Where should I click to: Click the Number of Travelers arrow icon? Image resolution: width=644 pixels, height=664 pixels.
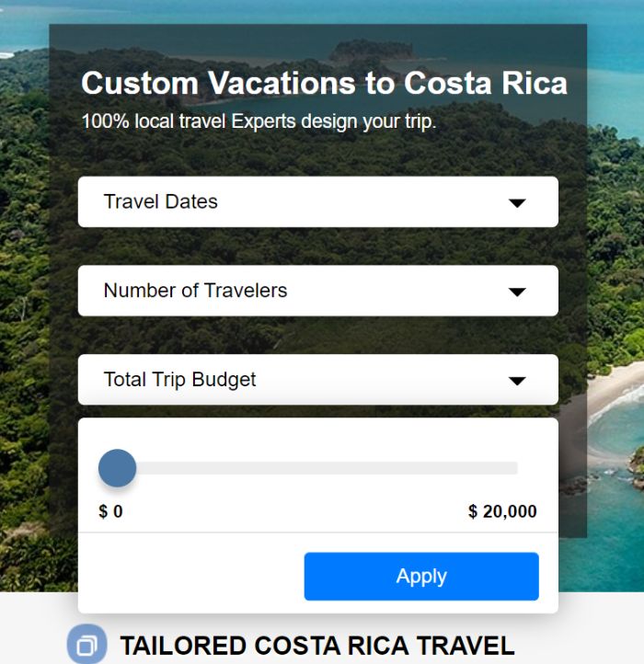click(517, 292)
